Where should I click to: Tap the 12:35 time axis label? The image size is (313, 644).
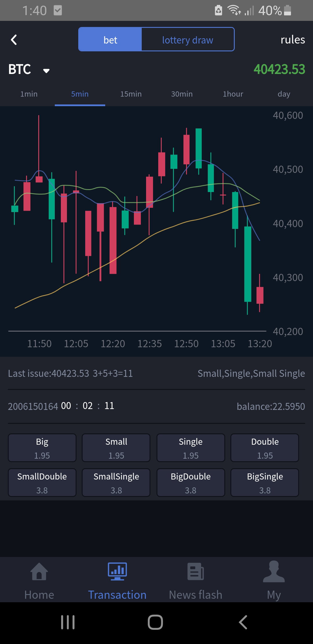[150, 344]
